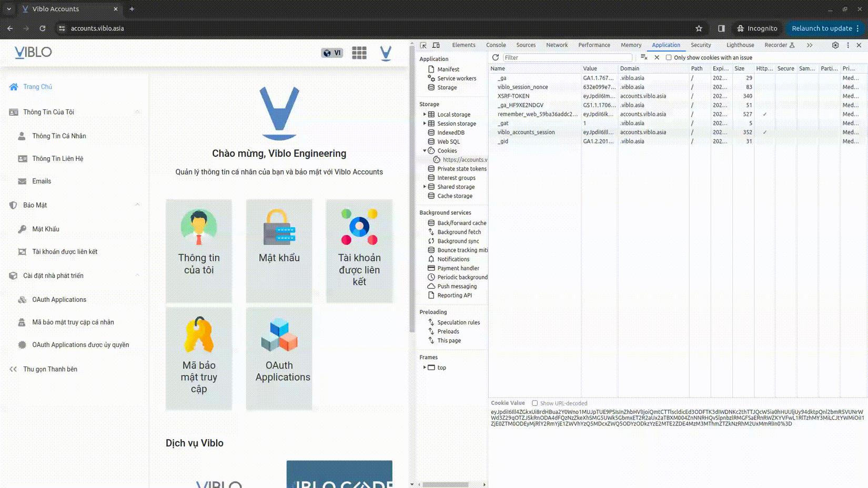The width and height of the screenshot is (868, 488).
Task: Open the Viblo services grid menu
Action: [x=359, y=53]
